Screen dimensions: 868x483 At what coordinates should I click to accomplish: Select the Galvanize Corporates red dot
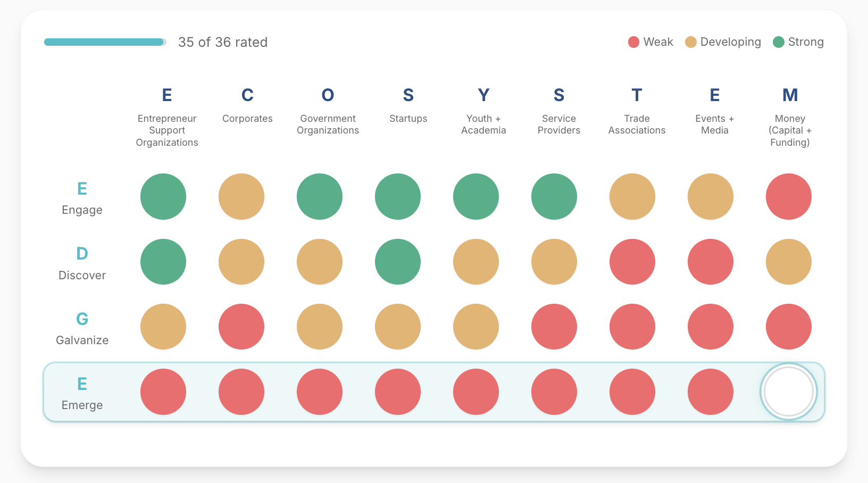pos(241,327)
